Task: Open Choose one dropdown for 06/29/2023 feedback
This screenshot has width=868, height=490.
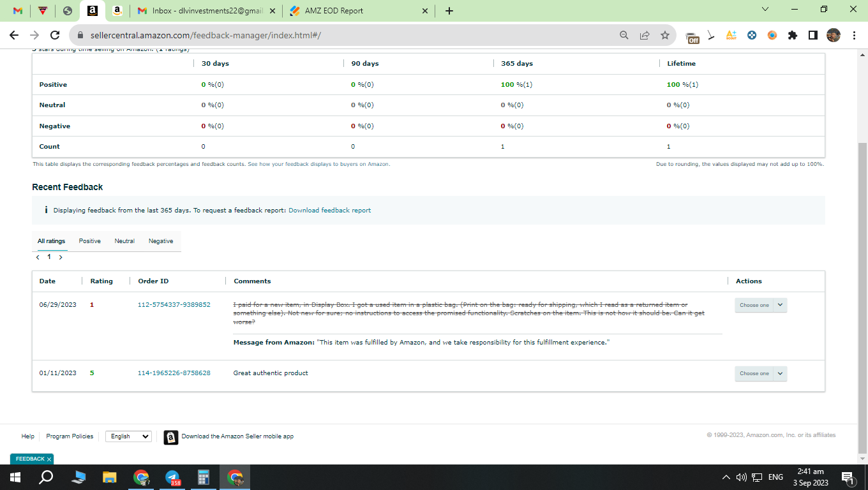Action: pyautogui.click(x=761, y=305)
